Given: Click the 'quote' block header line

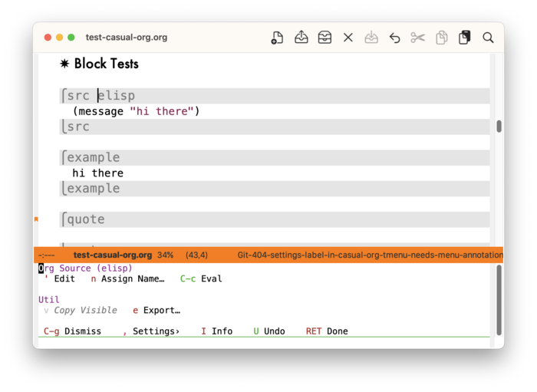Looking at the screenshot, I should coord(275,219).
